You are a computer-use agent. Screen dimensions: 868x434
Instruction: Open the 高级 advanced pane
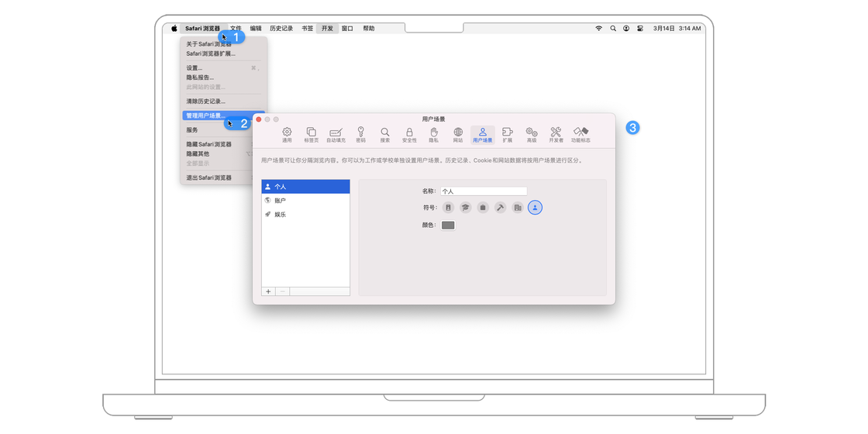[532, 135]
